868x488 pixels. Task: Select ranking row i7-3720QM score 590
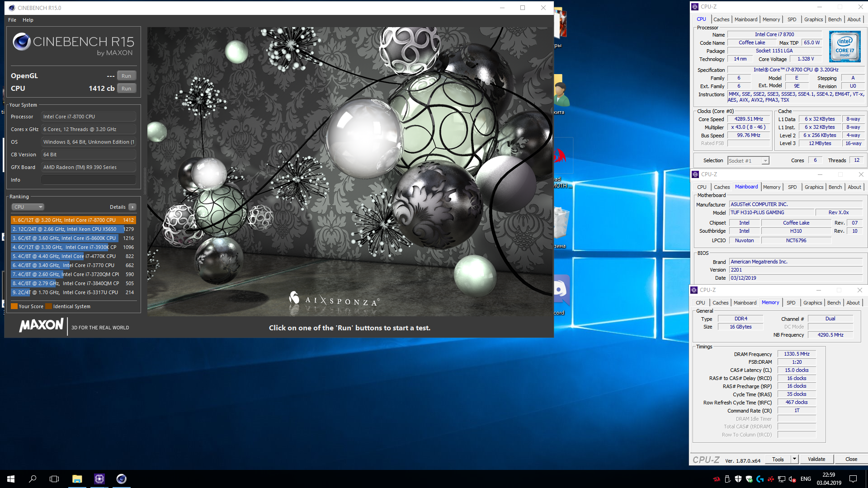click(73, 274)
